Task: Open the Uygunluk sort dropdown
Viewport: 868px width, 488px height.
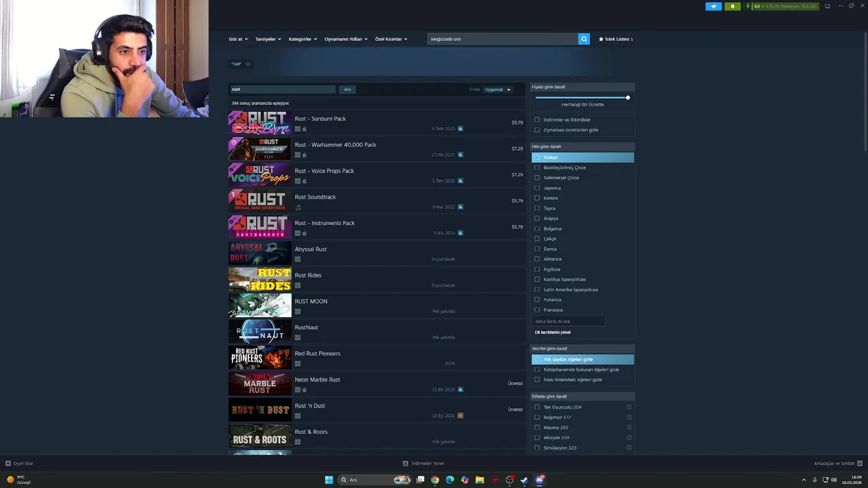Action: pyautogui.click(x=498, y=89)
